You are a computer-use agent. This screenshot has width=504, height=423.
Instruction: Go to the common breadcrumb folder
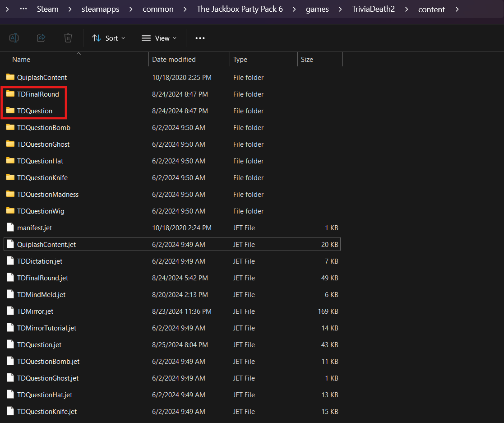158,9
